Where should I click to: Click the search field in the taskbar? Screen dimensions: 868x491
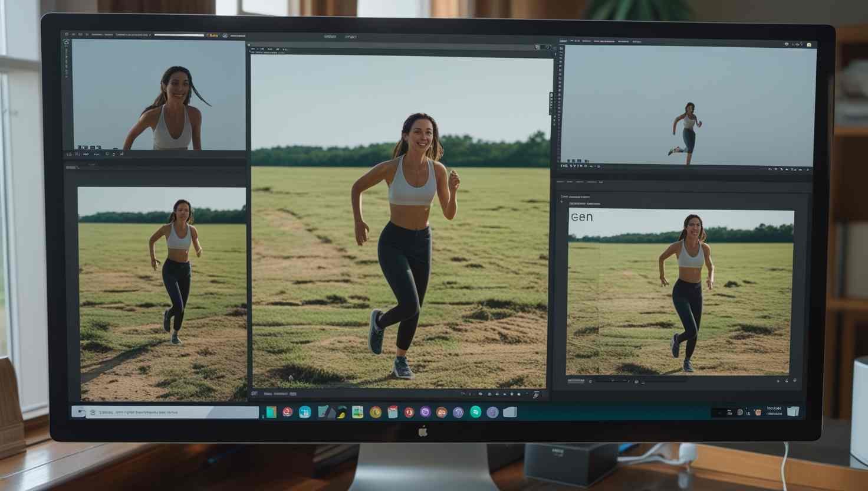coord(171,413)
